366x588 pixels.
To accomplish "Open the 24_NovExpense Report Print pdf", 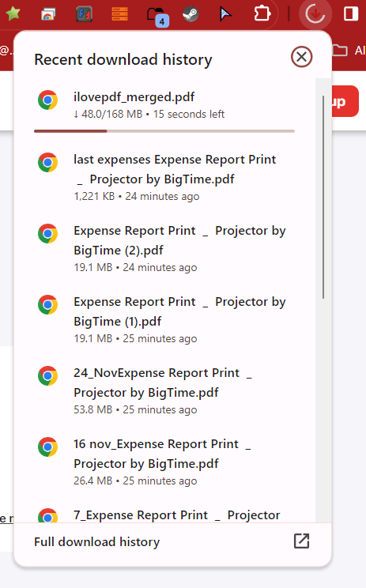I will click(x=164, y=390).
